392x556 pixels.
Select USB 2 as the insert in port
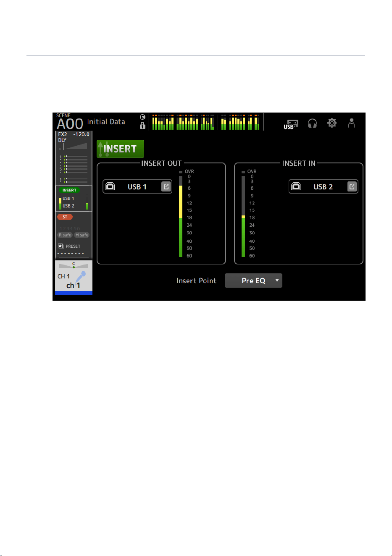coord(323,187)
